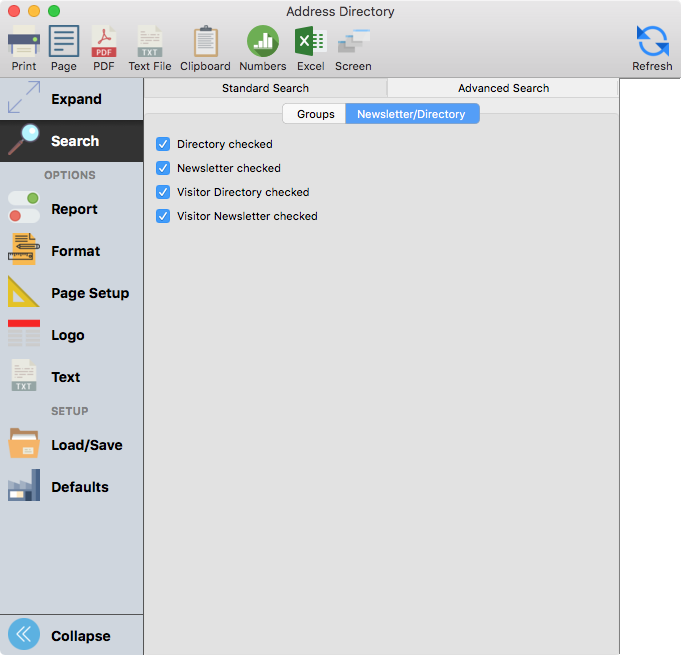Uncheck Directory checked checkbox
The image size is (681, 655).
click(163, 144)
